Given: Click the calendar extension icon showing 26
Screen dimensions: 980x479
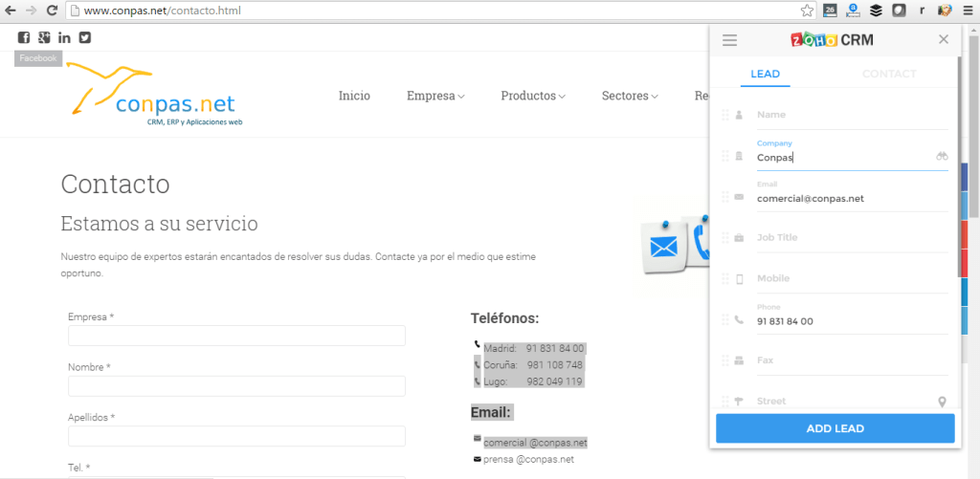Looking at the screenshot, I should click(830, 11).
